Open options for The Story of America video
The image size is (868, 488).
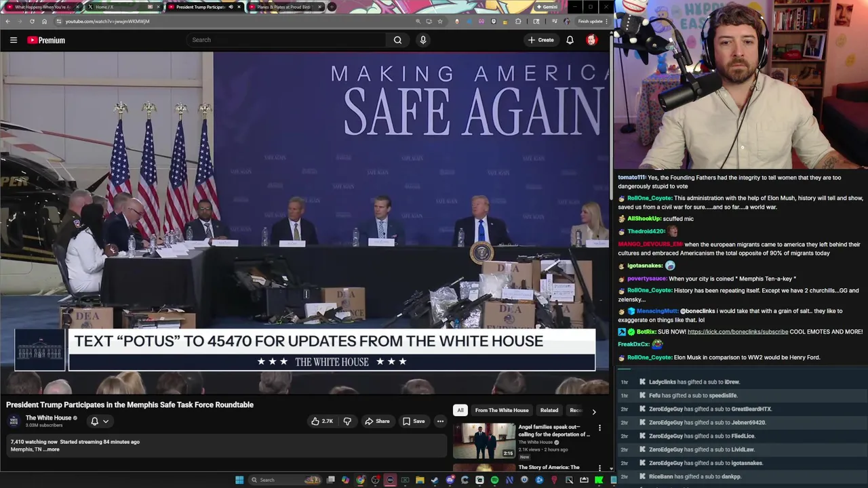click(x=599, y=468)
